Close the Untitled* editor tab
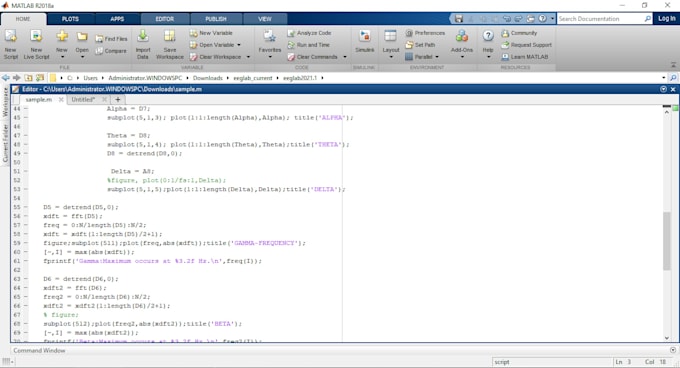This screenshot has height=368, width=680. click(x=104, y=99)
